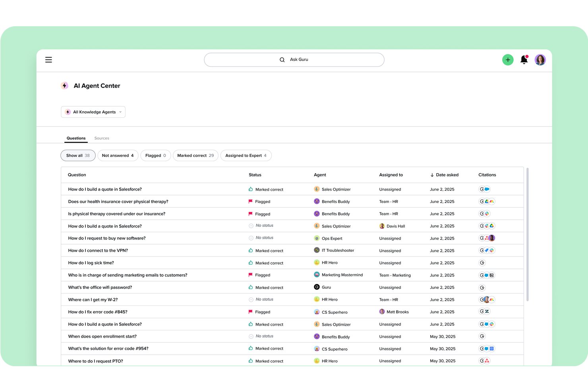Click No status icon on open enrollment row

pyautogui.click(x=251, y=336)
